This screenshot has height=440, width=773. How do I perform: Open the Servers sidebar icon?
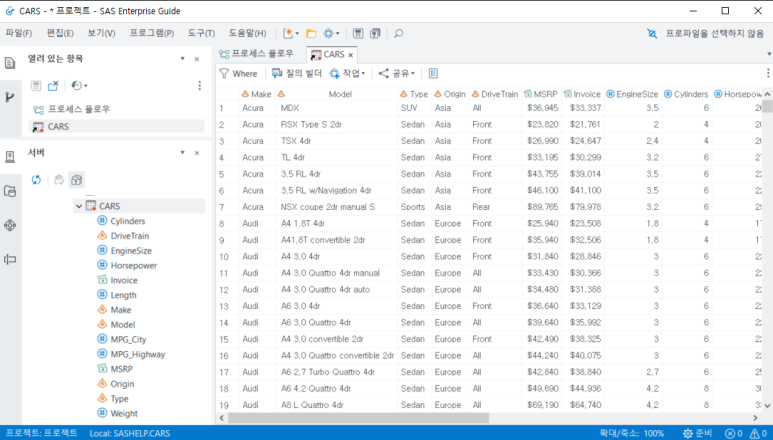pyautogui.click(x=10, y=157)
